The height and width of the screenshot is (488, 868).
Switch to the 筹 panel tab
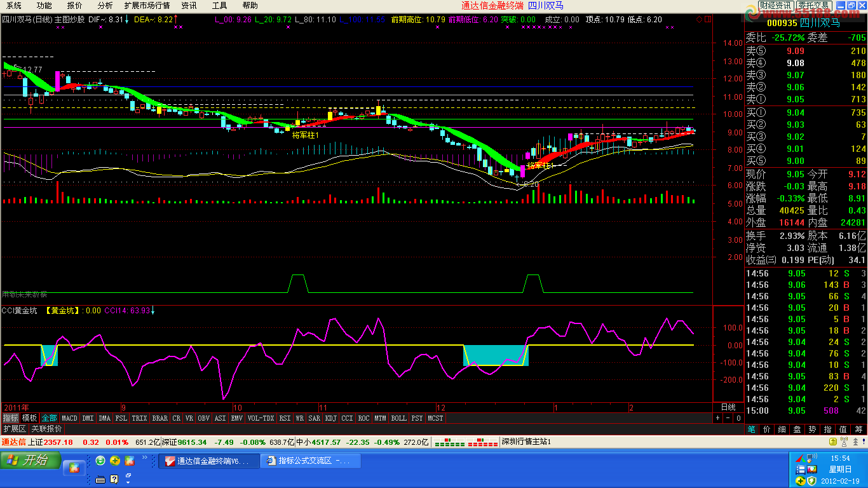point(859,430)
